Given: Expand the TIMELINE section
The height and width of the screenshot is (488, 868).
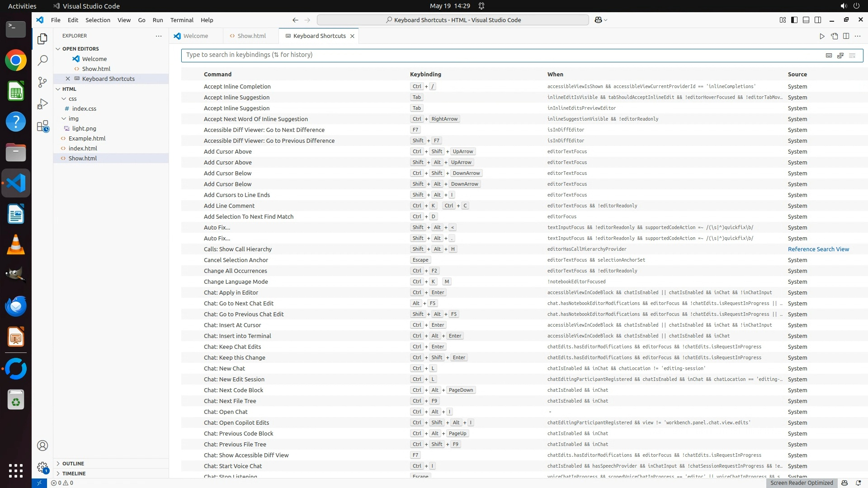Looking at the screenshot, I should click(x=74, y=474).
